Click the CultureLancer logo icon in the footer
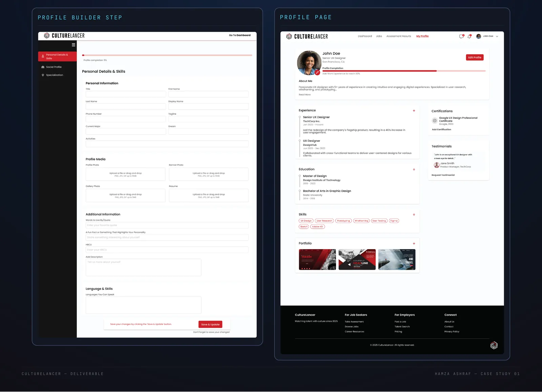 point(494,345)
